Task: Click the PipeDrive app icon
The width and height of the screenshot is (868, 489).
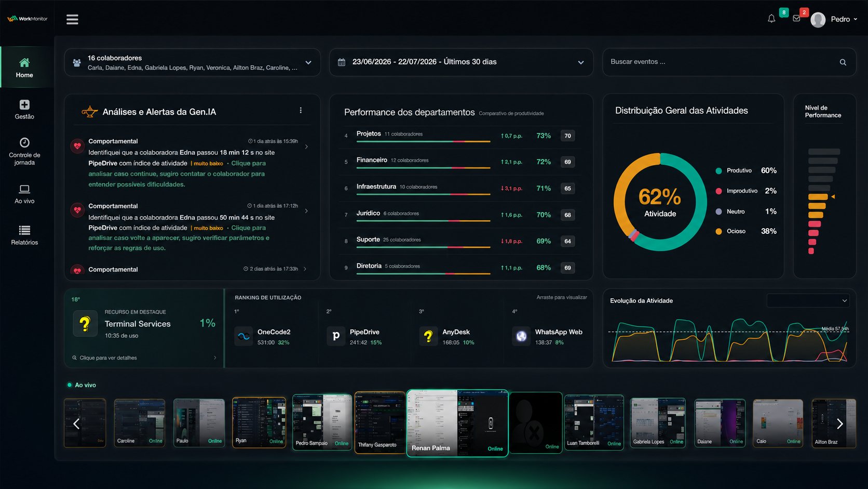Action: coord(336,336)
